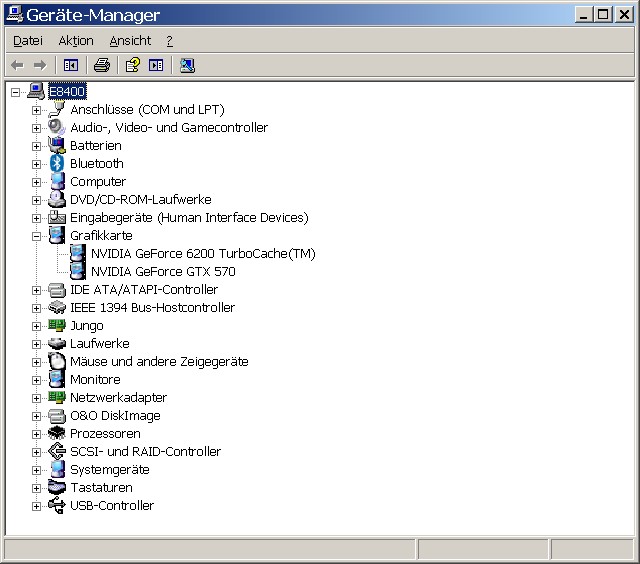Click the Audio-, Video- und Gamecontroller icon
Screen dimensions: 640x564
click(57, 127)
